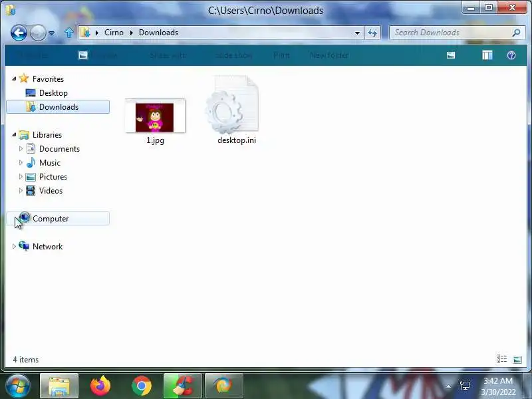
Task: Switch to details view in the status bar
Action: pos(501,359)
